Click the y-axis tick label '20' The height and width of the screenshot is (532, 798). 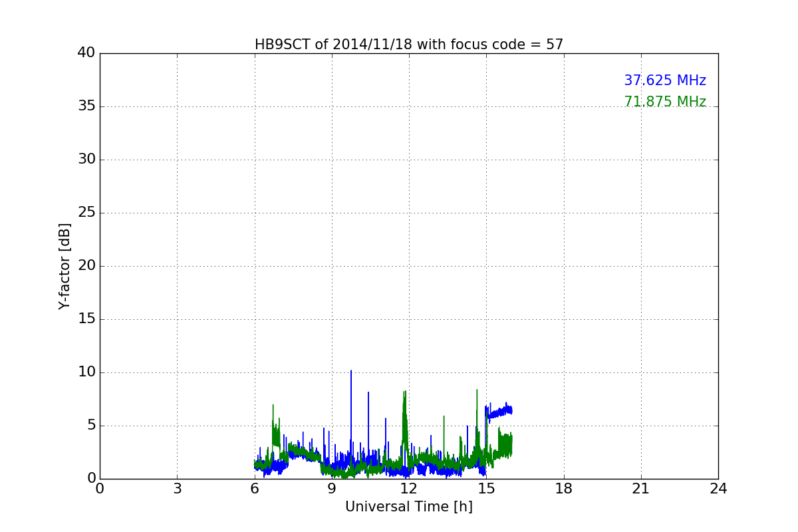86,266
